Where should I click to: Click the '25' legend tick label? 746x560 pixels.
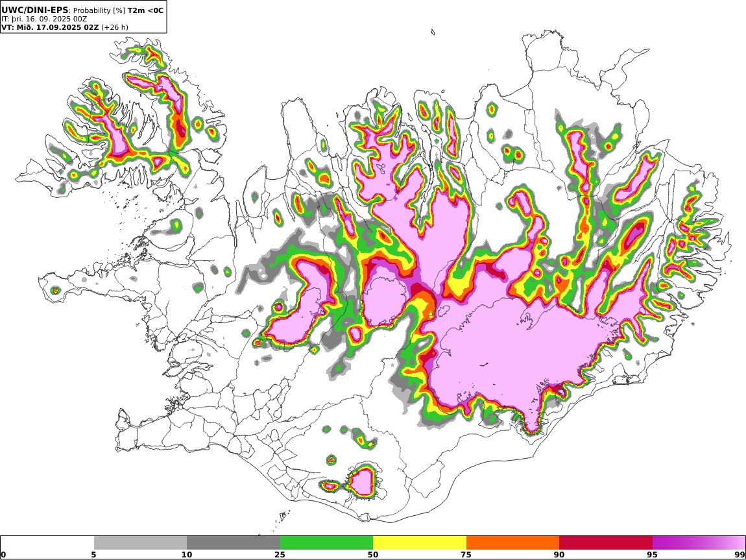click(280, 555)
